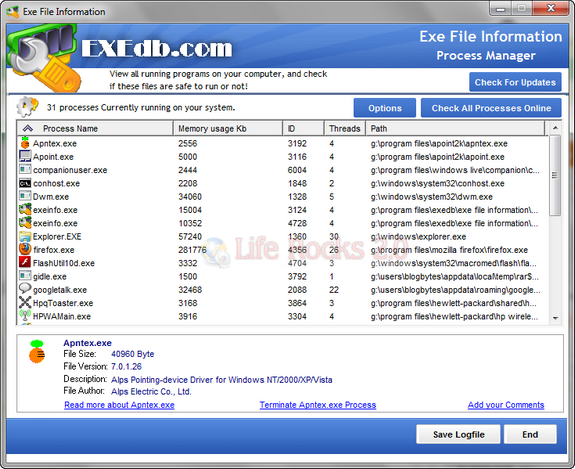
Task: Click the Apntex.exe carrot icon in list
Action: [x=25, y=143]
